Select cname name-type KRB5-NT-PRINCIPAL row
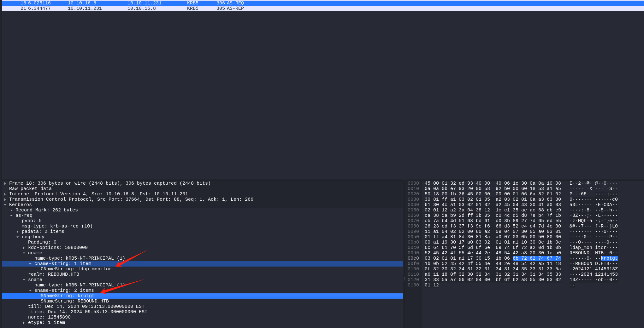Image resolution: width=644 pixels, height=328 pixels. [202, 258]
